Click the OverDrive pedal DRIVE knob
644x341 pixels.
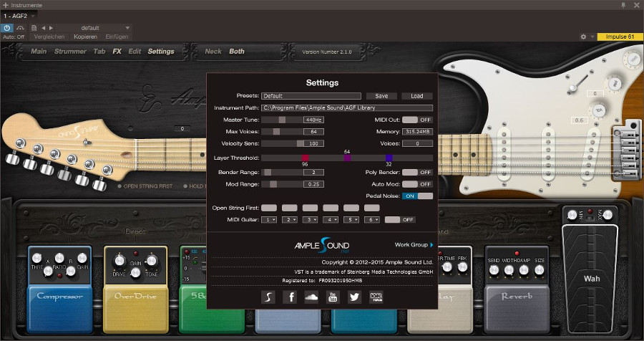[119, 260]
